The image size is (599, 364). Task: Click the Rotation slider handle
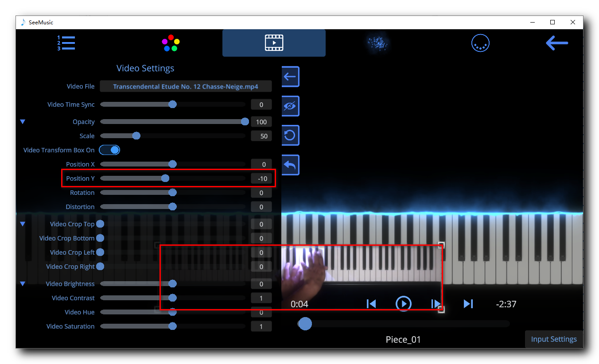tap(173, 193)
